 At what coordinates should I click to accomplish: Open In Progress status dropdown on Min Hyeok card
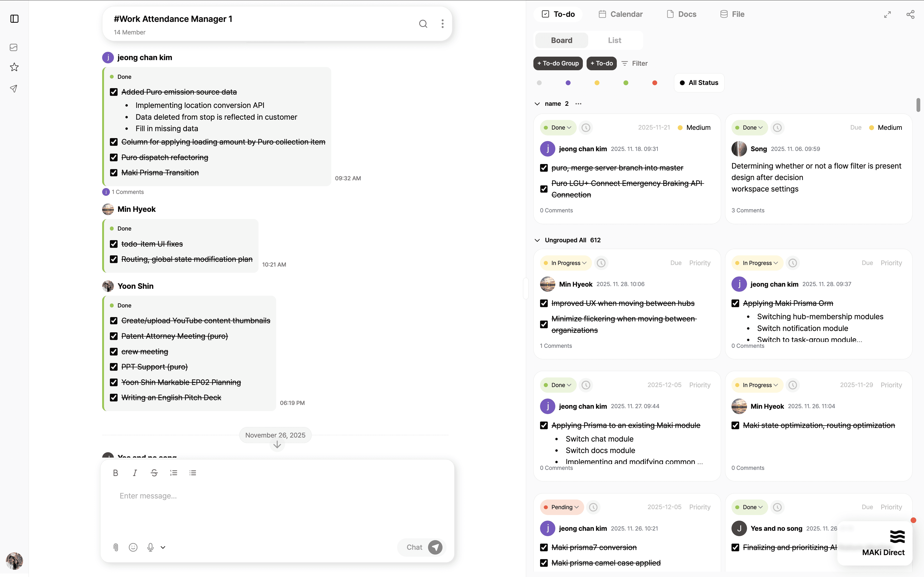565,263
